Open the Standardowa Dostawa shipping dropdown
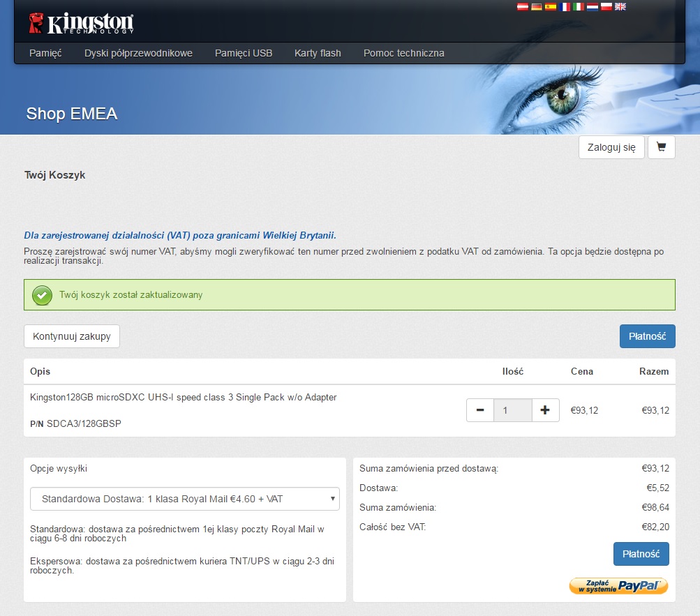 pyautogui.click(x=185, y=499)
